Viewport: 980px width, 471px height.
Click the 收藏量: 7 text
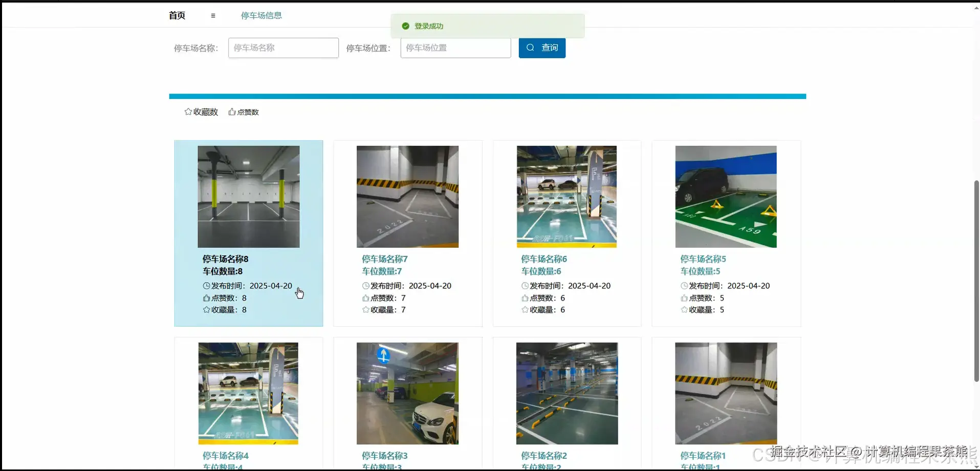click(x=388, y=310)
